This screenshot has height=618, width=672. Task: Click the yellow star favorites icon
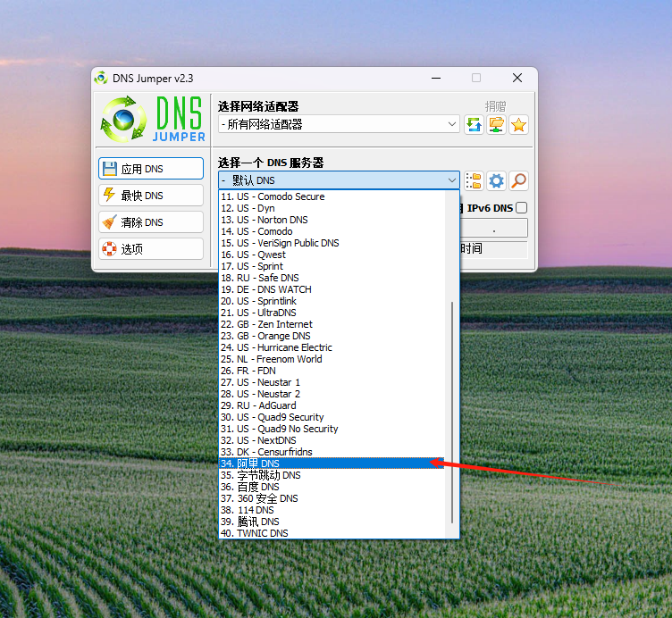pyautogui.click(x=518, y=125)
